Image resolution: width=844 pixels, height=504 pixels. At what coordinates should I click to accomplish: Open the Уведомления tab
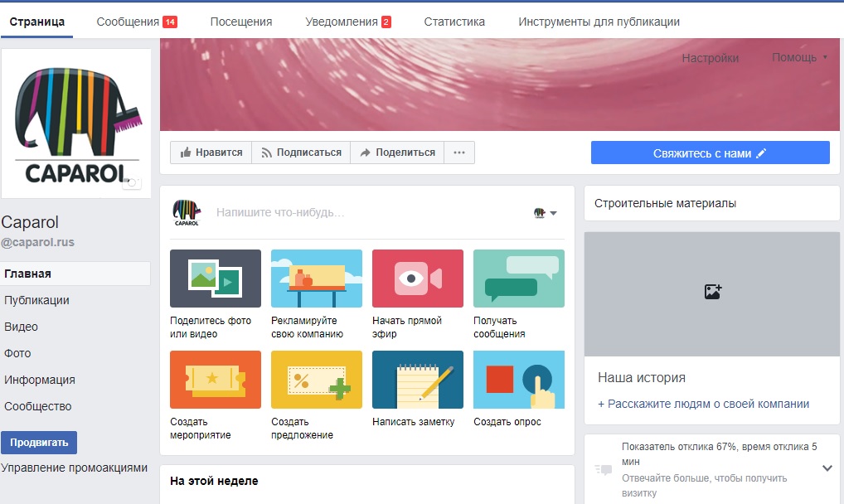347,22
